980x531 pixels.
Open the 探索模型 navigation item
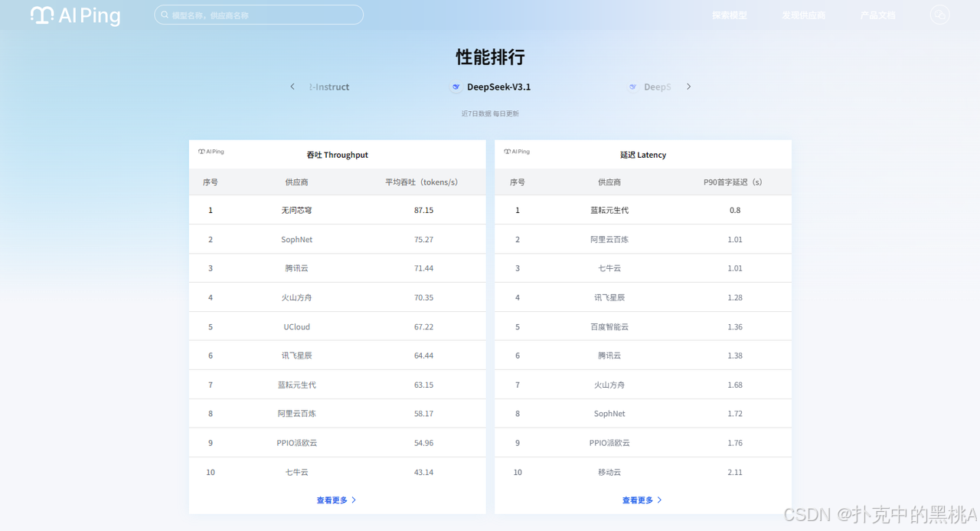click(x=730, y=15)
